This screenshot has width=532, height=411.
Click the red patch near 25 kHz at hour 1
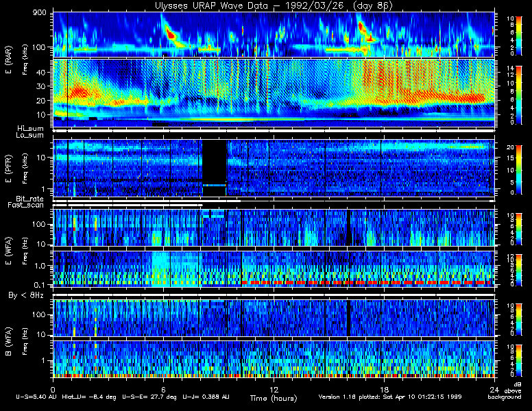[x=80, y=92]
